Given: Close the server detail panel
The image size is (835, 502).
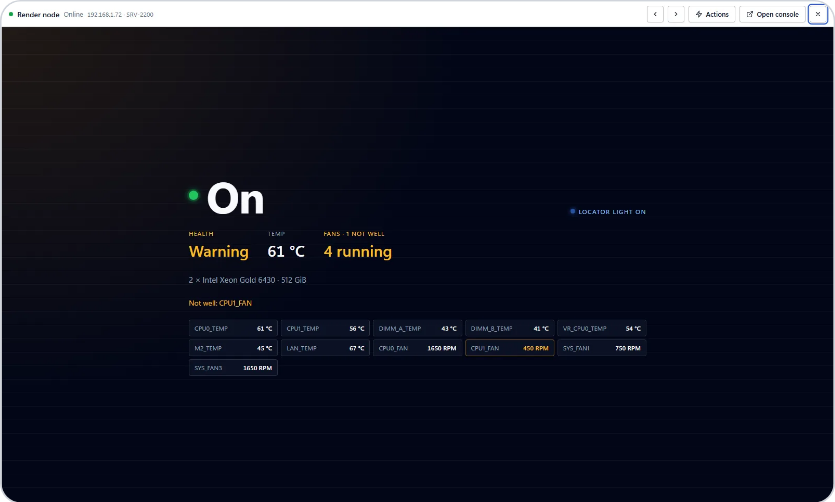Looking at the screenshot, I should (x=818, y=14).
